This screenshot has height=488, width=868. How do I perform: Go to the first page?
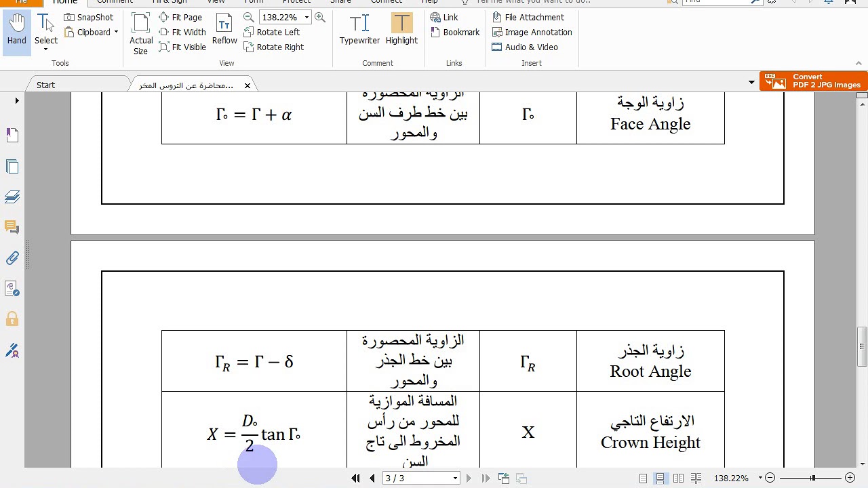pos(355,478)
